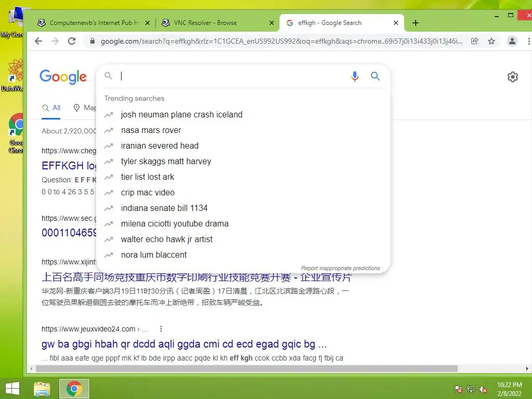Open the EFFKGH Chegg result link
This screenshot has width=532, height=399.
click(69, 166)
